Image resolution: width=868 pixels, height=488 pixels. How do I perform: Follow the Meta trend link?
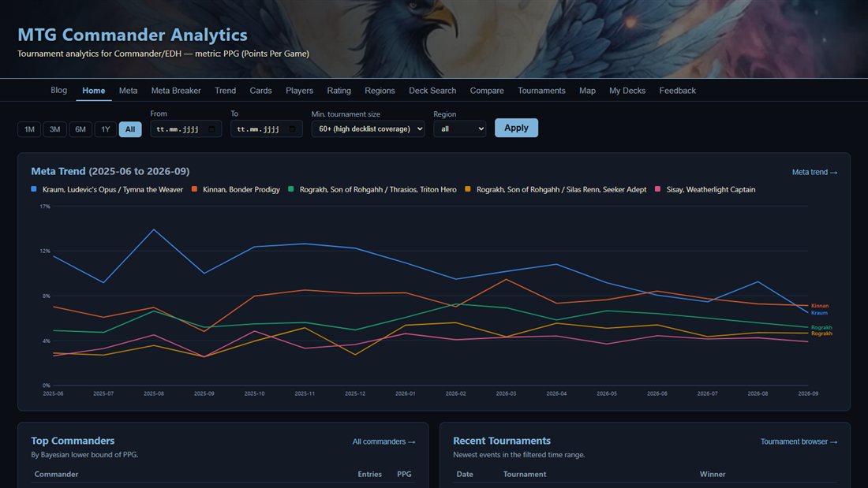[814, 172]
